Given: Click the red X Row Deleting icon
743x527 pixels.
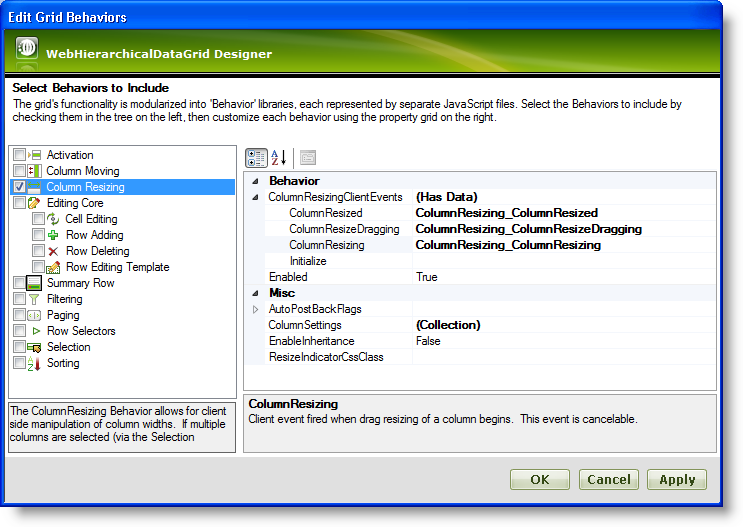Looking at the screenshot, I should [53, 251].
